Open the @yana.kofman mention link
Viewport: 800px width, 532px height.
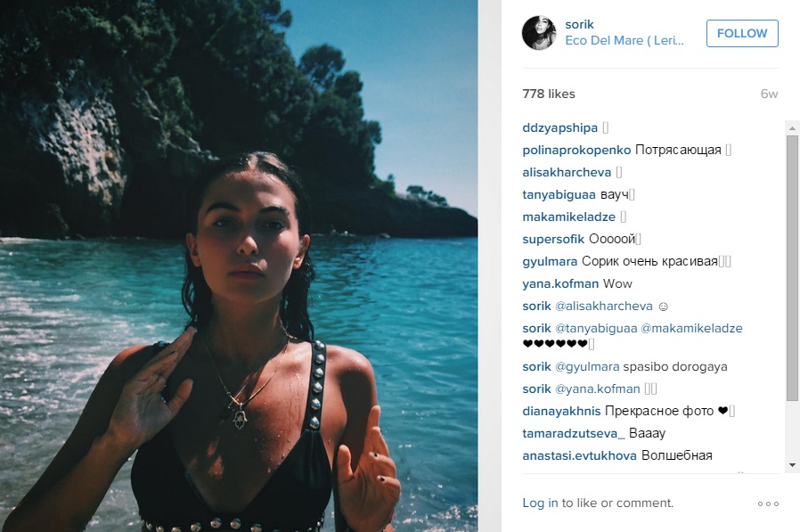click(598, 389)
